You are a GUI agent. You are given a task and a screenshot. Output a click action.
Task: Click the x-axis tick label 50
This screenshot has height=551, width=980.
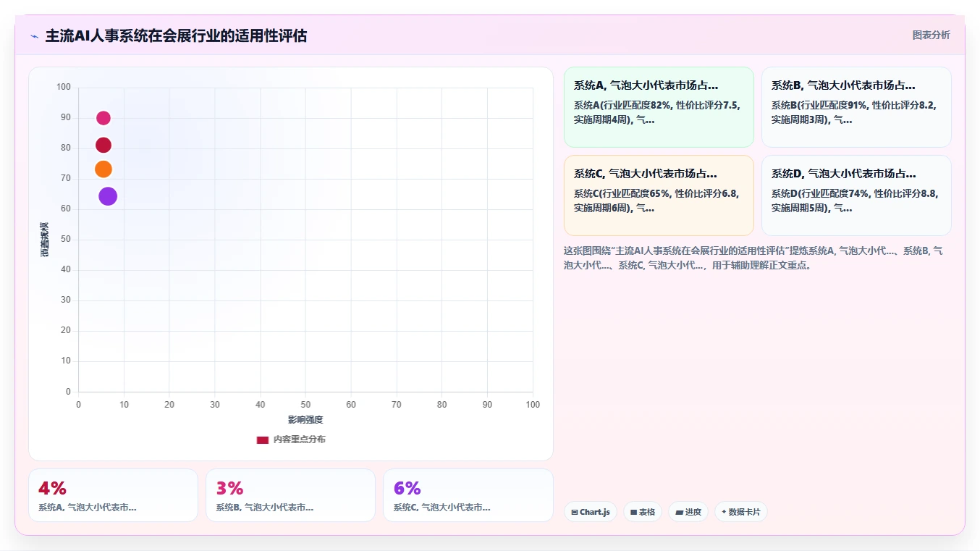pyautogui.click(x=305, y=405)
